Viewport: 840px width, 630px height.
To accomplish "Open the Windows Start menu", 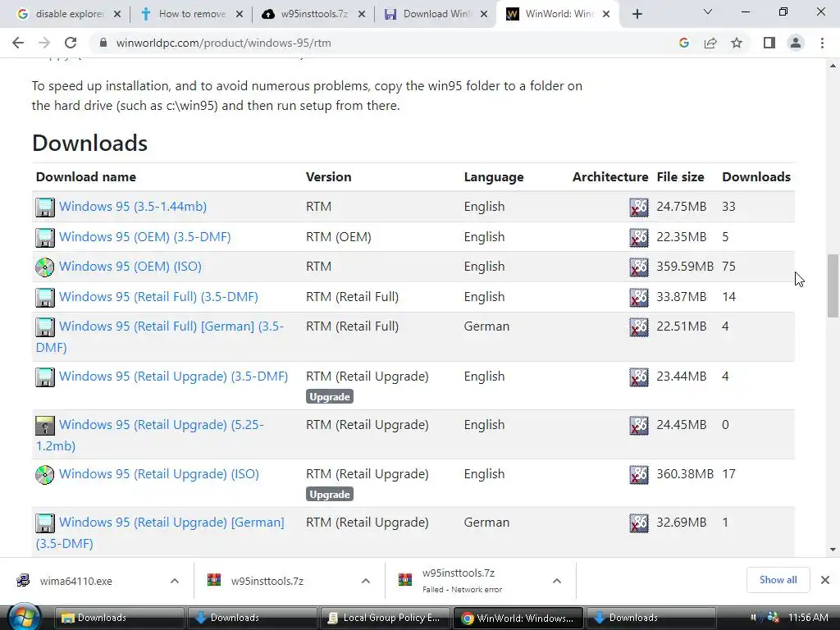I will (x=24, y=618).
